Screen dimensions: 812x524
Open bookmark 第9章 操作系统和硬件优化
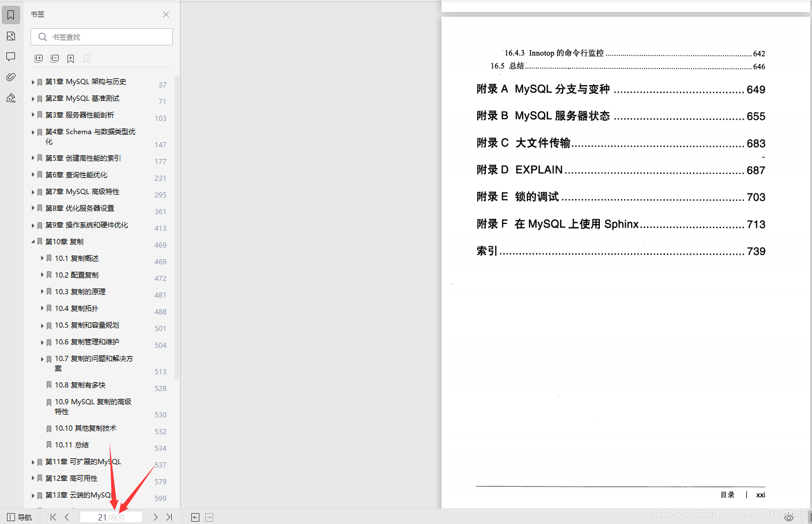pyautogui.click(x=86, y=225)
